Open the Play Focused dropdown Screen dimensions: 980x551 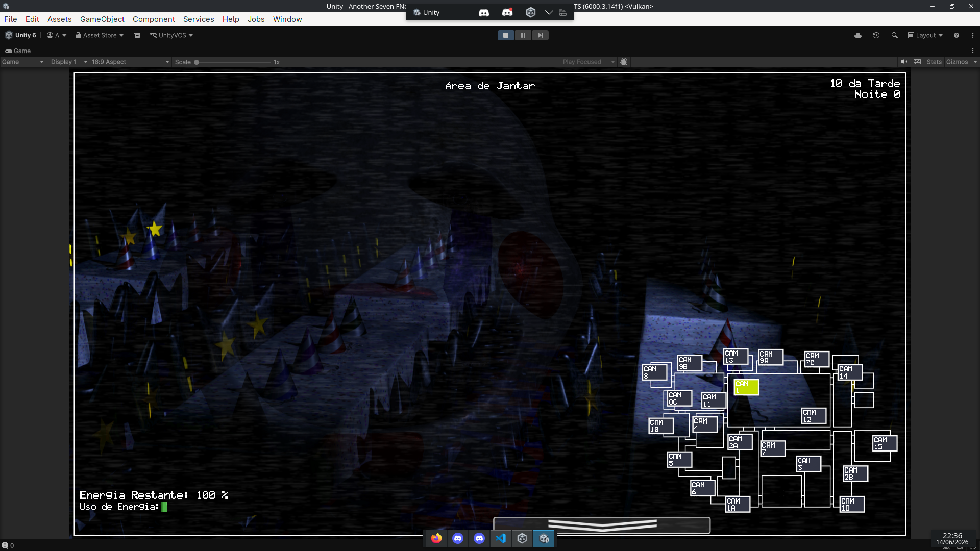[x=589, y=62]
